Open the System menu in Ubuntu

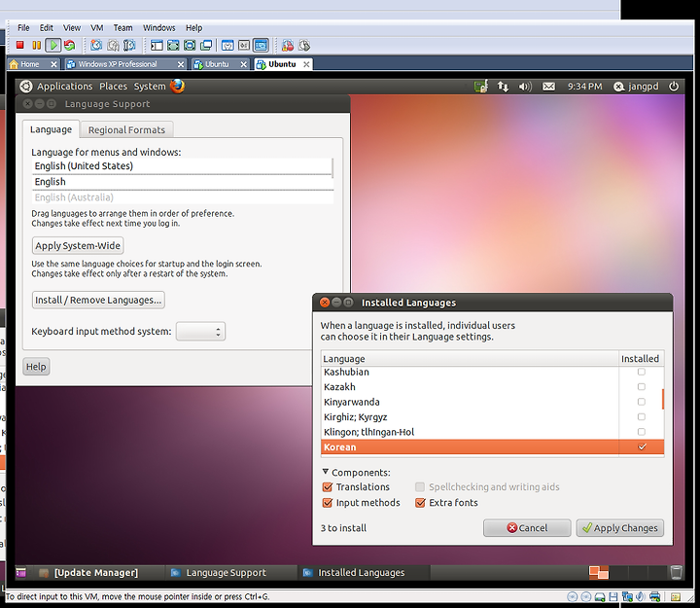150,87
